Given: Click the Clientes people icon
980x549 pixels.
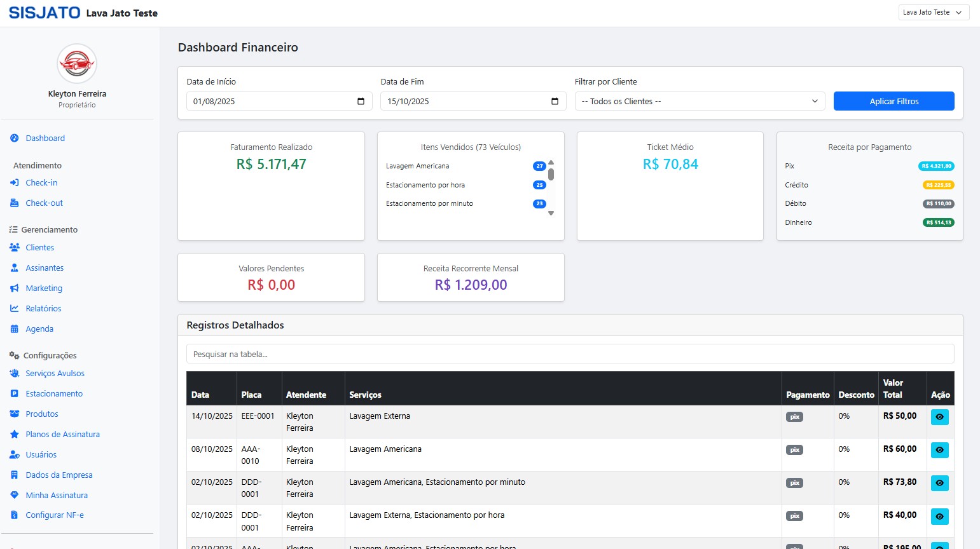Looking at the screenshot, I should tap(15, 248).
